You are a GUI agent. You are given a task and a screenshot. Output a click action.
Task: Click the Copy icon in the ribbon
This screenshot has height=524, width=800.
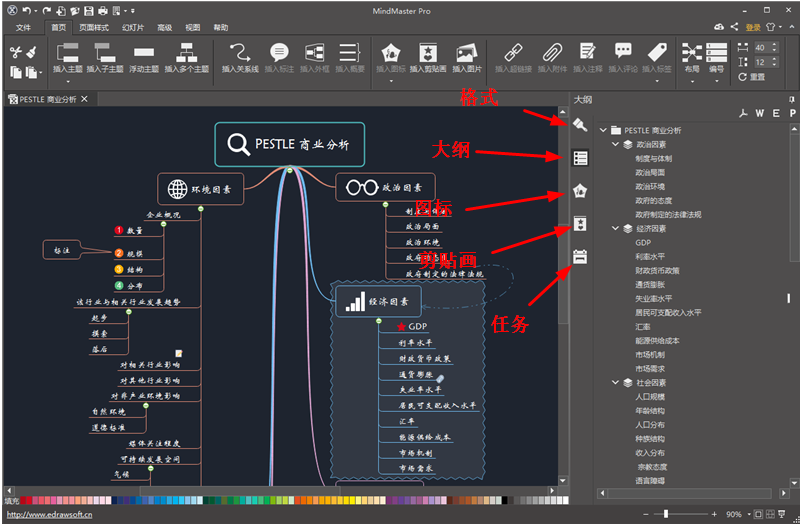click(x=16, y=72)
